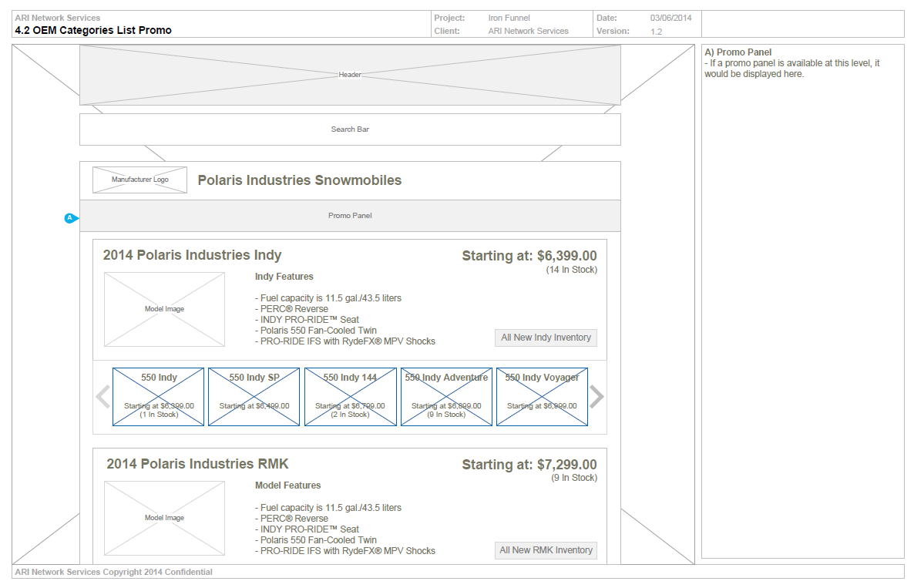Click the Model Features heading in RMK section
914x588 pixels.
click(x=288, y=486)
